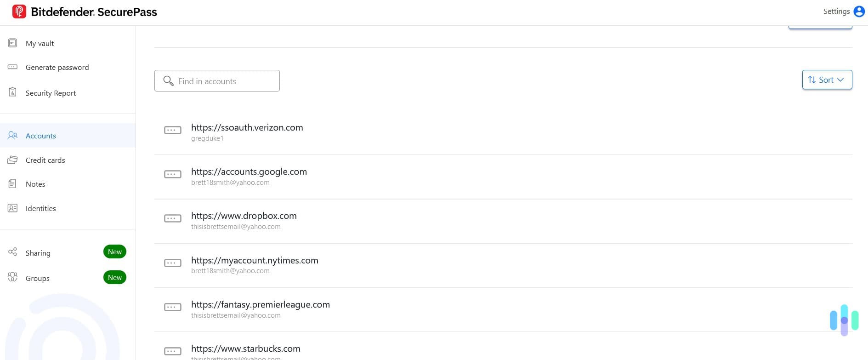Open Identities in the sidebar
The height and width of the screenshot is (360, 868).
[40, 208]
